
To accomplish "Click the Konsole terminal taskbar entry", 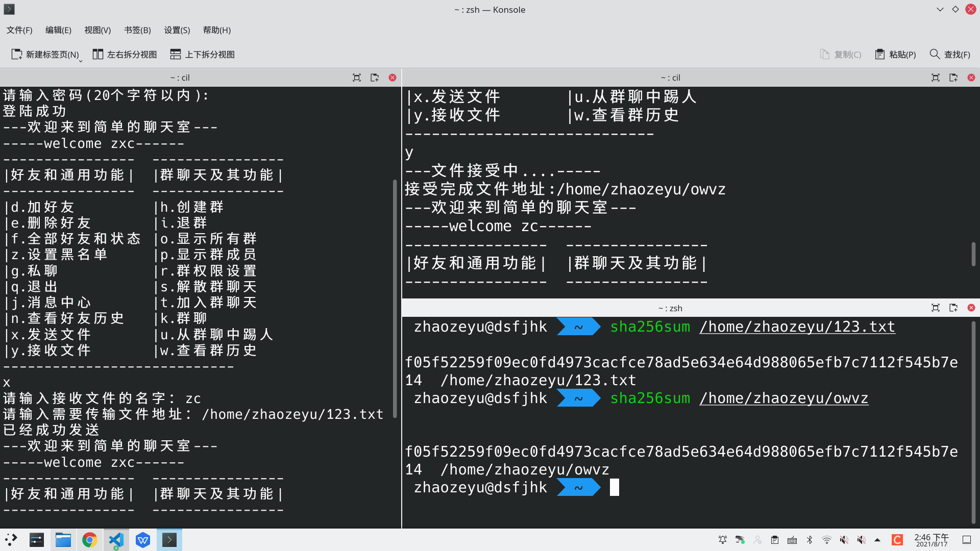I will click(169, 540).
